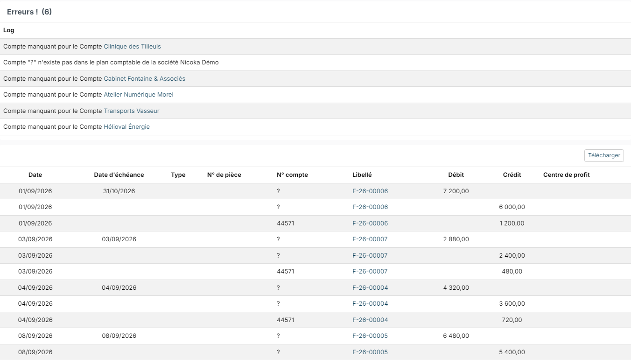Select the 'Compte "?" n'existe pas' log message

[x=111, y=62]
